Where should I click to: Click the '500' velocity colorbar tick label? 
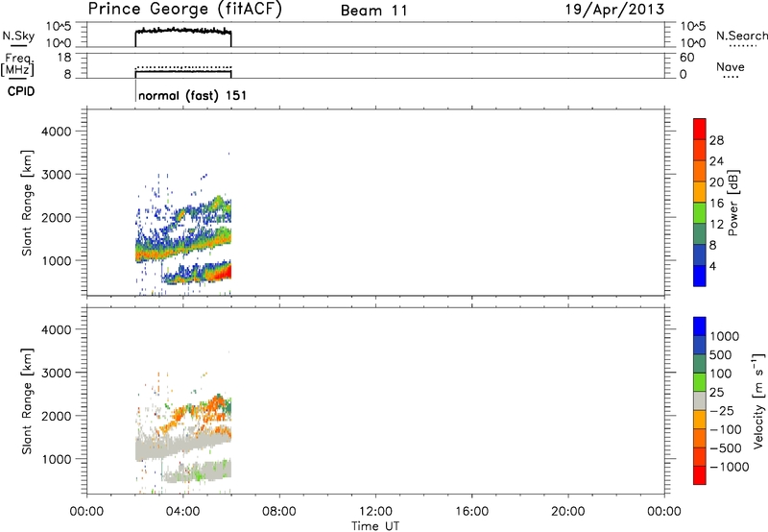(x=720, y=355)
